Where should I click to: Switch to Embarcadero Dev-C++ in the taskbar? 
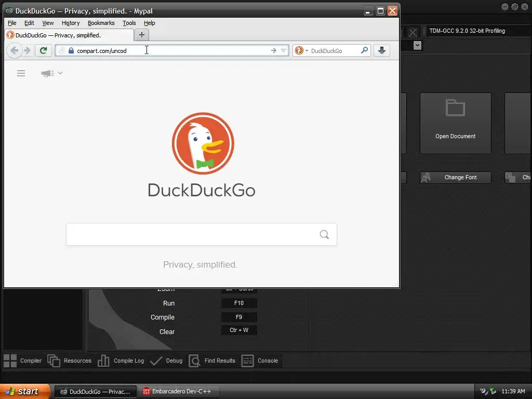click(179, 392)
